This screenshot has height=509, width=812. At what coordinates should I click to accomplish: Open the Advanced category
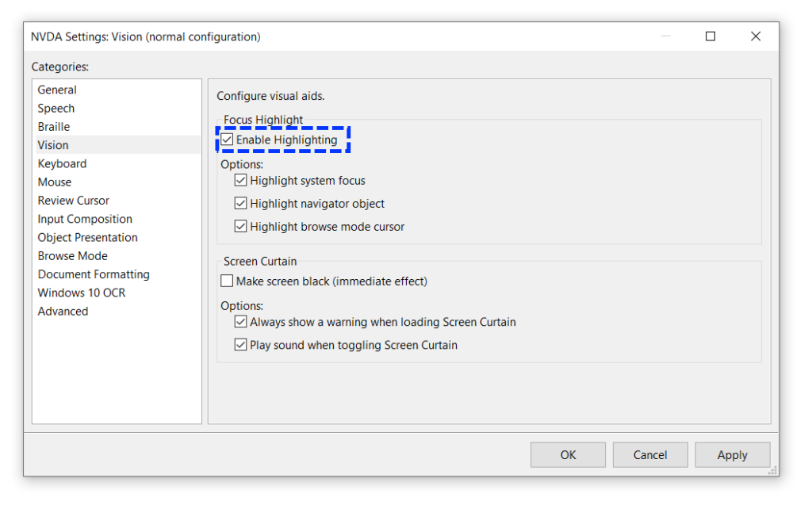[x=117, y=312]
